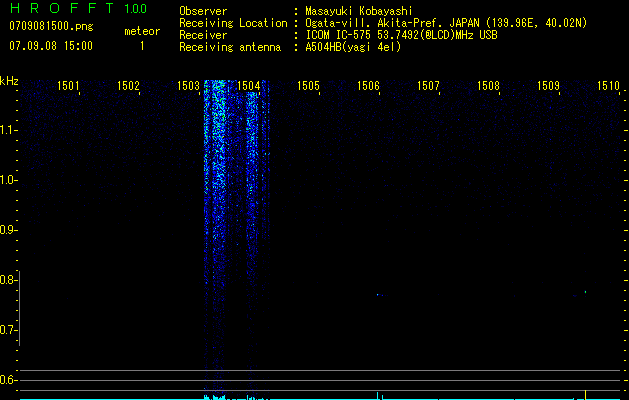
Task: Click the meteor count label
Action: (x=142, y=31)
